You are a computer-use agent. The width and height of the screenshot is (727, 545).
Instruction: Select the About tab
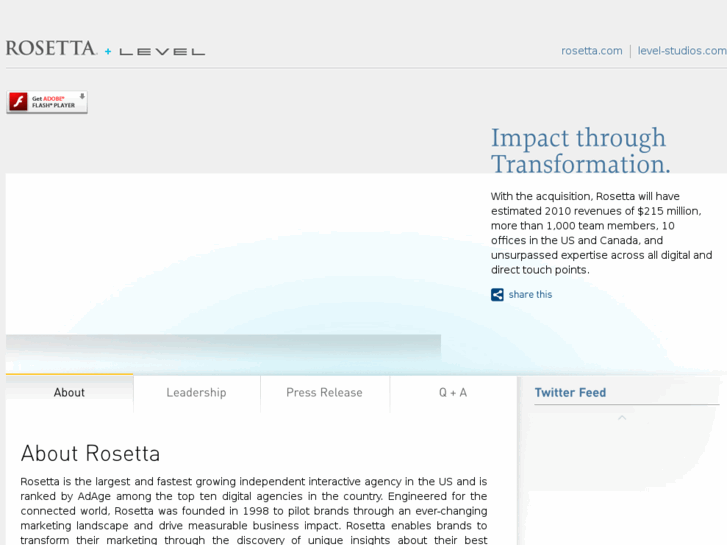click(70, 393)
